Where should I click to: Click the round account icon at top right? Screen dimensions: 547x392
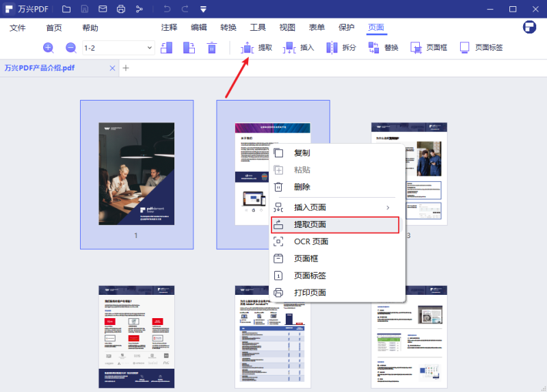[x=529, y=27]
